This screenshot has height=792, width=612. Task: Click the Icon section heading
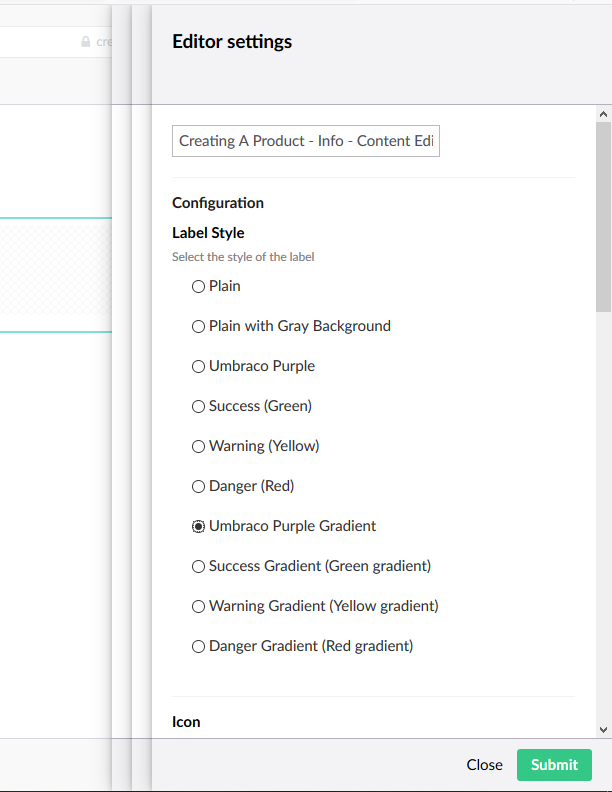[x=186, y=722]
